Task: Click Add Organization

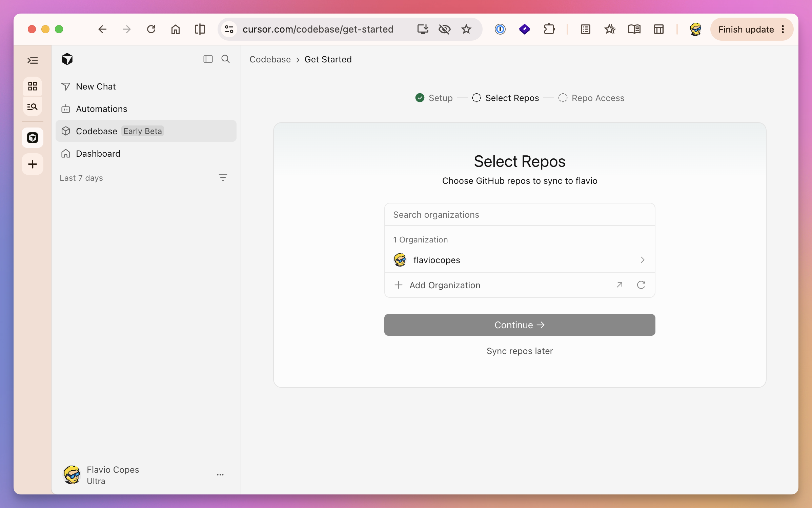Action: point(445,285)
